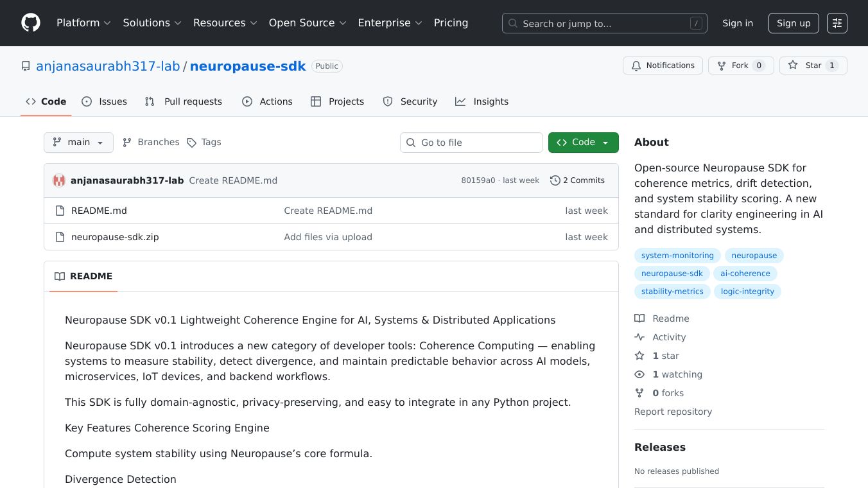Toggle Notifications for this repository

(663, 65)
